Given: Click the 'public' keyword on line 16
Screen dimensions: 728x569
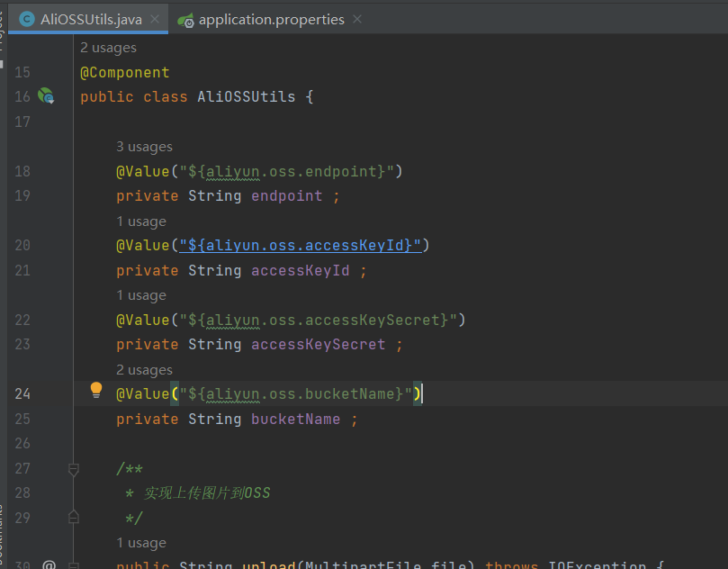Looking at the screenshot, I should coord(107,96).
